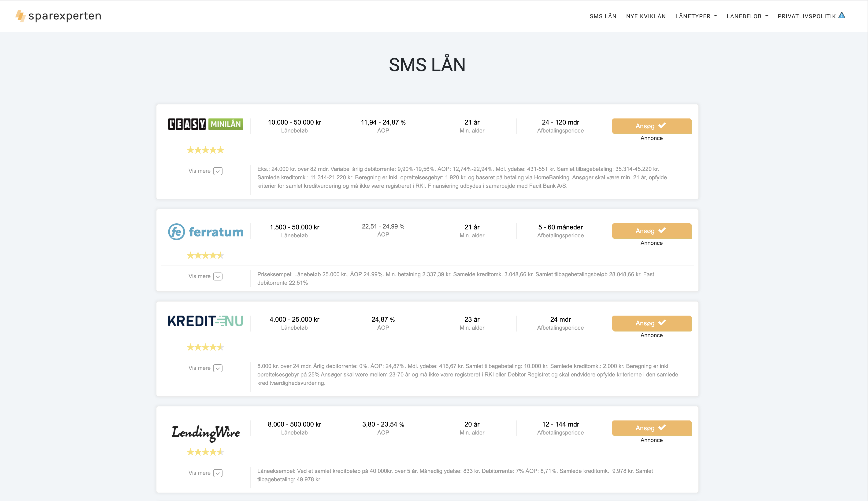Expand Vis mere for KreditNu loan

pyautogui.click(x=205, y=368)
